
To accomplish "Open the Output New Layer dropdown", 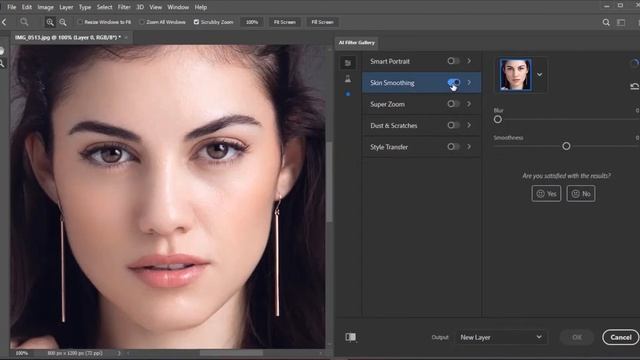I will coord(501,337).
